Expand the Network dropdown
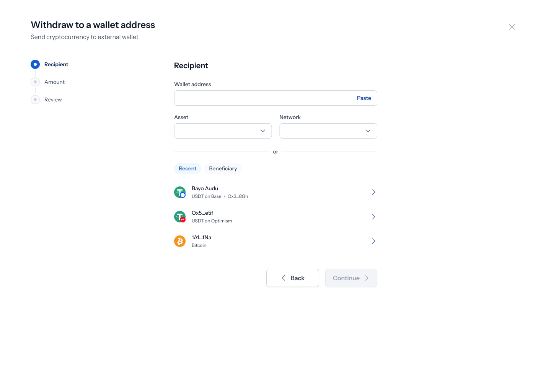This screenshot has width=551, height=392. coord(328,131)
